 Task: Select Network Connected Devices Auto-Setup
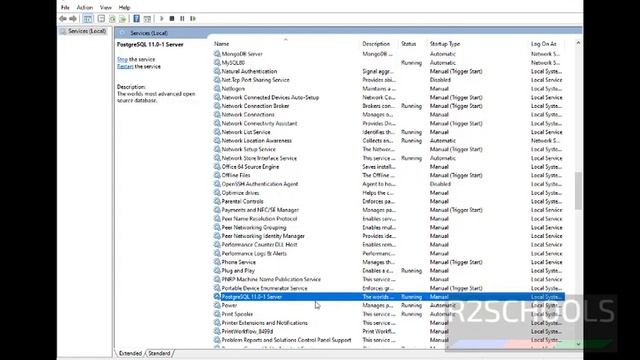[389, 98]
